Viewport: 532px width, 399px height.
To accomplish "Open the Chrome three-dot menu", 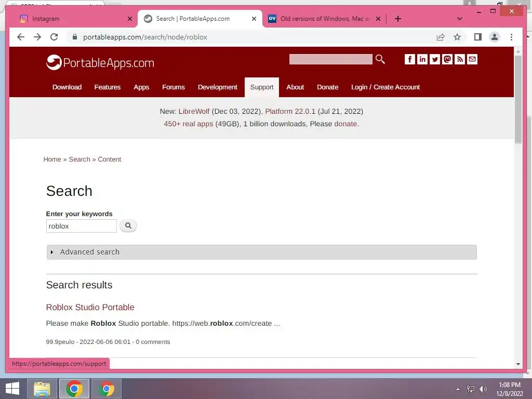I will click(511, 37).
